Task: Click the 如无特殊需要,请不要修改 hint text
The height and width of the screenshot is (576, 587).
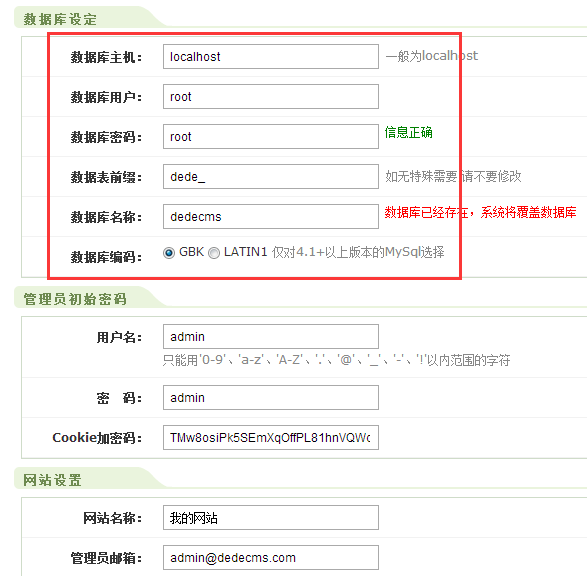Action: [x=453, y=176]
